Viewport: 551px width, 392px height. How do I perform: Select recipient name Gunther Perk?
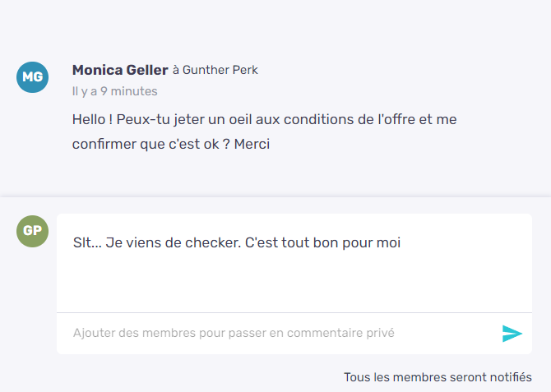click(220, 70)
